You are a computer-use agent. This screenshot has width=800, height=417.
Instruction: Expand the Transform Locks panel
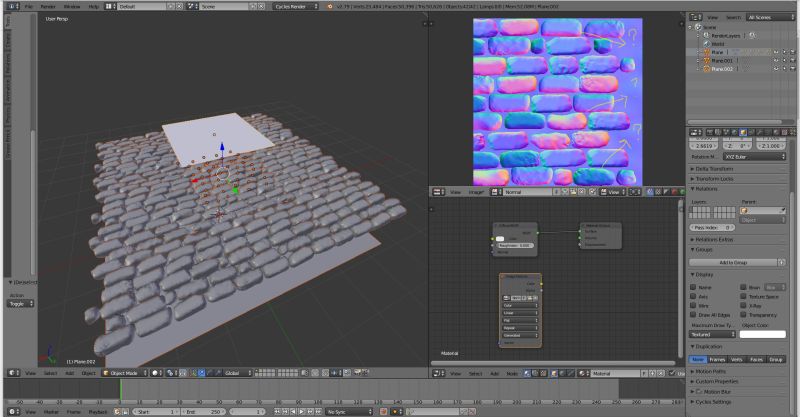pyautogui.click(x=714, y=179)
